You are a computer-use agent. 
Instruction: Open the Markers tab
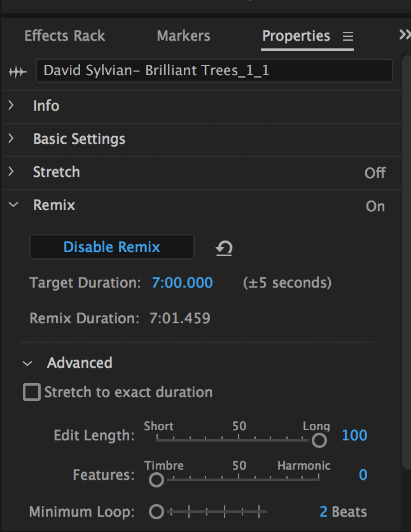183,36
